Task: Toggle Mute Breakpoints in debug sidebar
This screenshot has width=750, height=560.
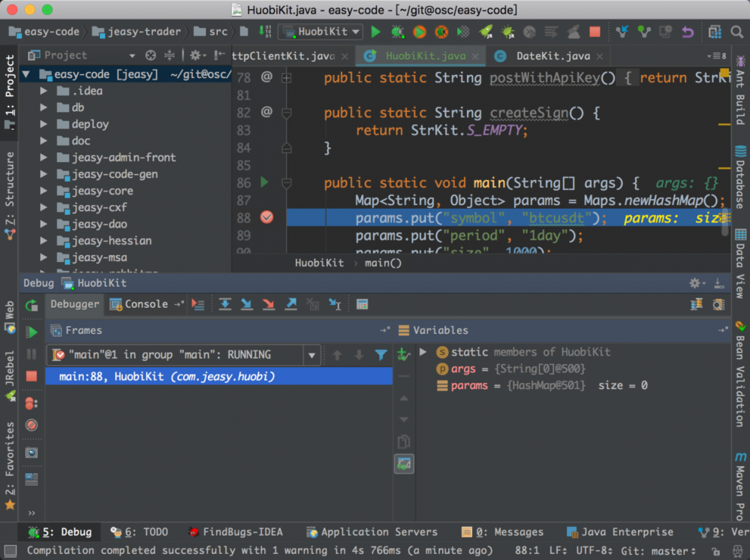Action: coord(32,425)
